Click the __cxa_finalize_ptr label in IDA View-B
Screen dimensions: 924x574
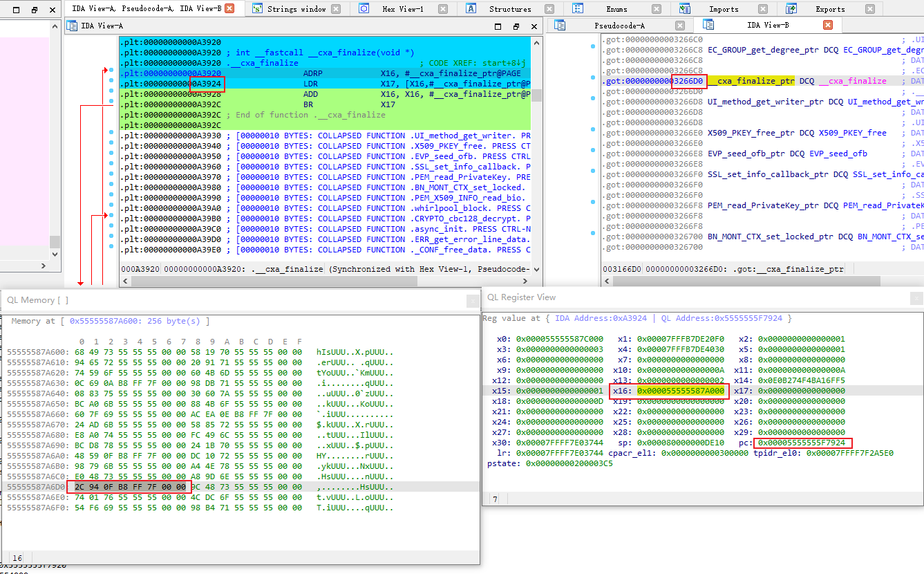(751, 81)
